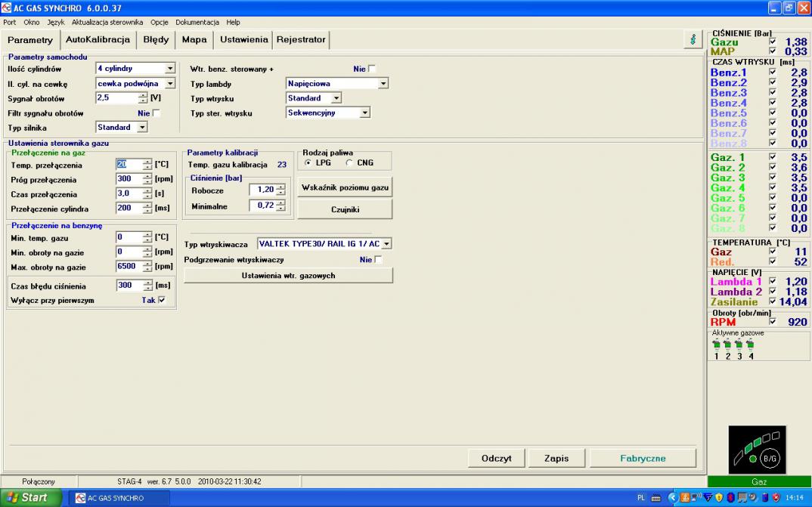Click Ustawienia wtr. gazowych button
Image resolution: width=812 pixels, height=507 pixels.
coord(288,276)
